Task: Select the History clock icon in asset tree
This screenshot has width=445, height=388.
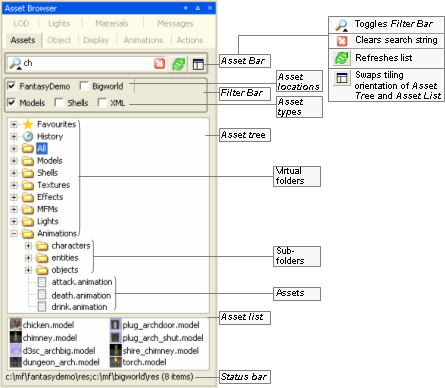Action: click(x=28, y=136)
